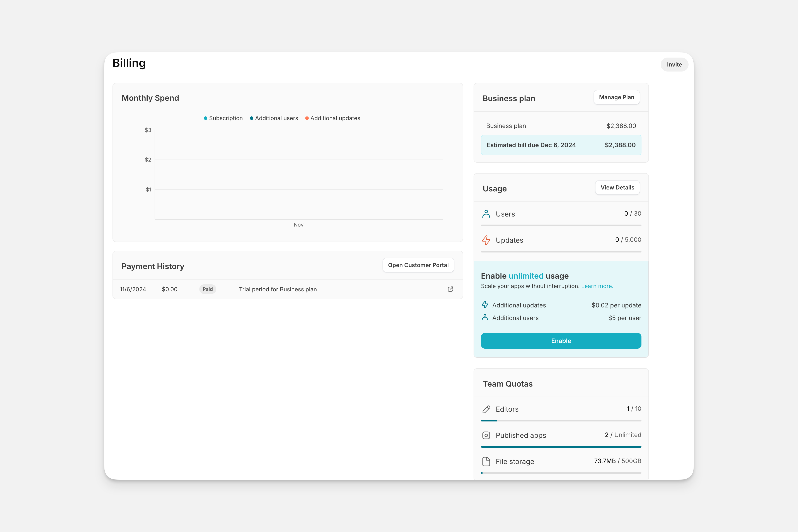Click the Editors quota progress bar

tap(561, 420)
